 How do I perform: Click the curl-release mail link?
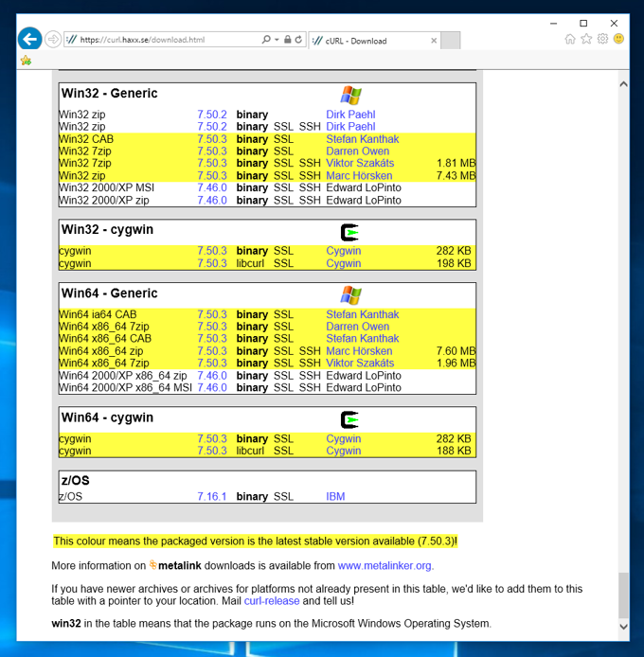point(272,601)
